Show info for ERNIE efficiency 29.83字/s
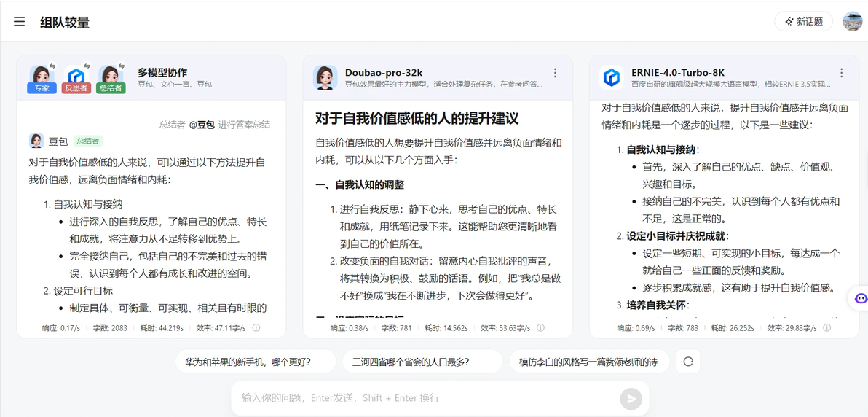 [x=826, y=328]
